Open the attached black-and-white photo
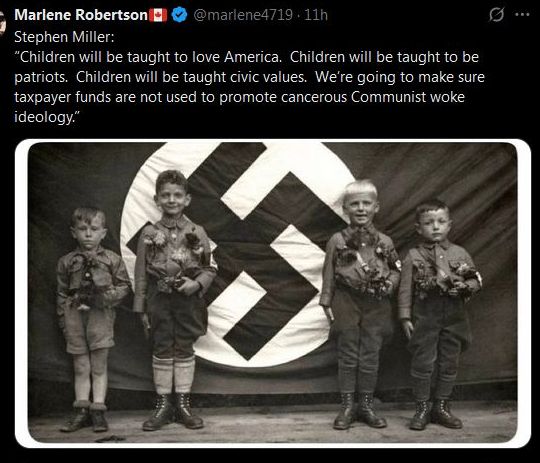The width and height of the screenshot is (540, 463). coord(272,292)
